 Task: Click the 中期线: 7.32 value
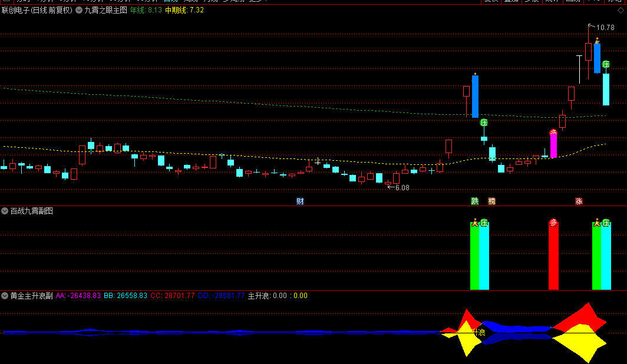point(184,11)
